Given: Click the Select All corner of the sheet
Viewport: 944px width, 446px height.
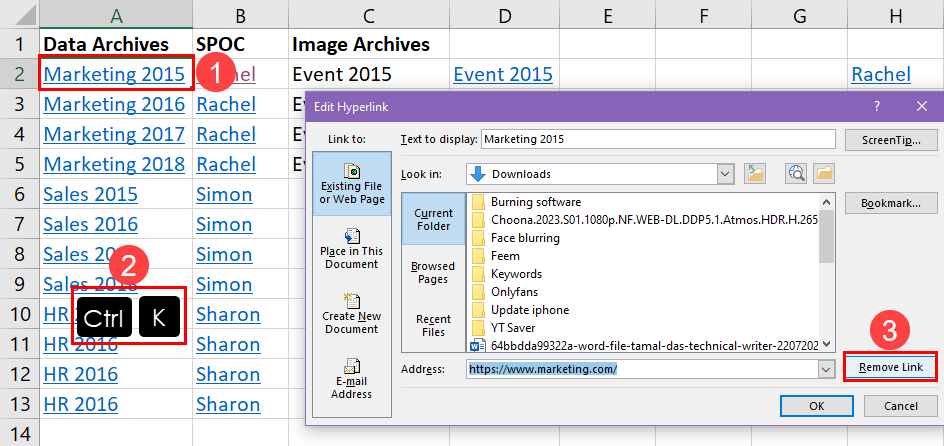Looking at the screenshot, I should point(20,16).
